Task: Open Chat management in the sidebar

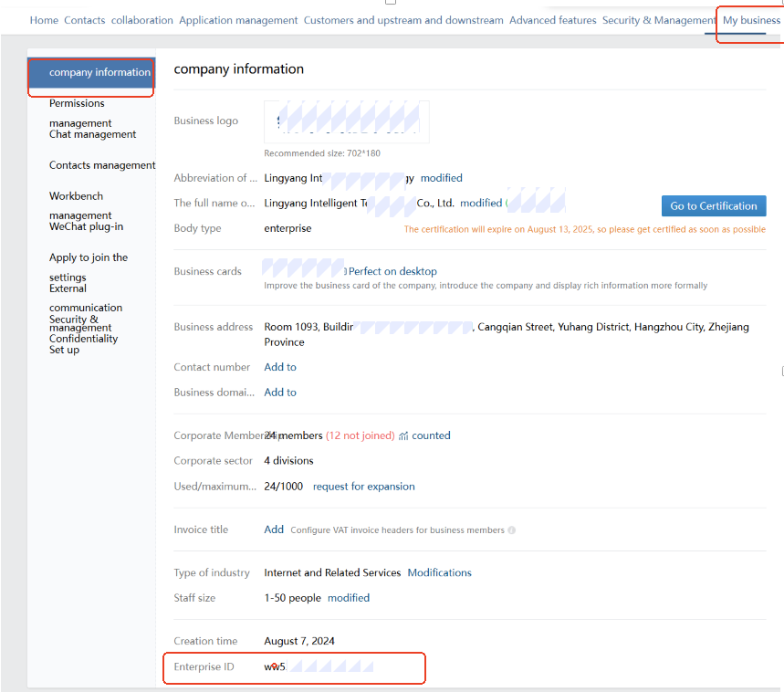Action: (92, 134)
